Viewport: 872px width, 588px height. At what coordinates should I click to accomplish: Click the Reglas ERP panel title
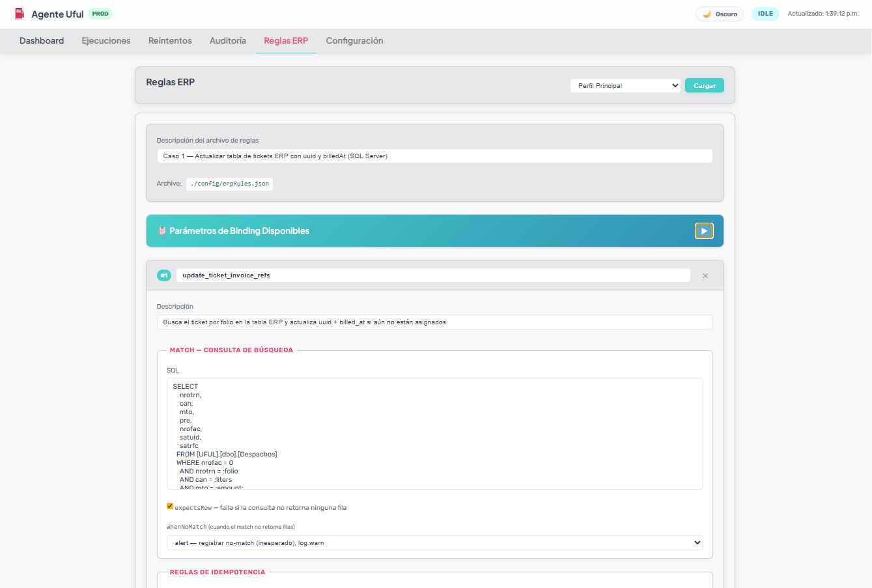171,82
